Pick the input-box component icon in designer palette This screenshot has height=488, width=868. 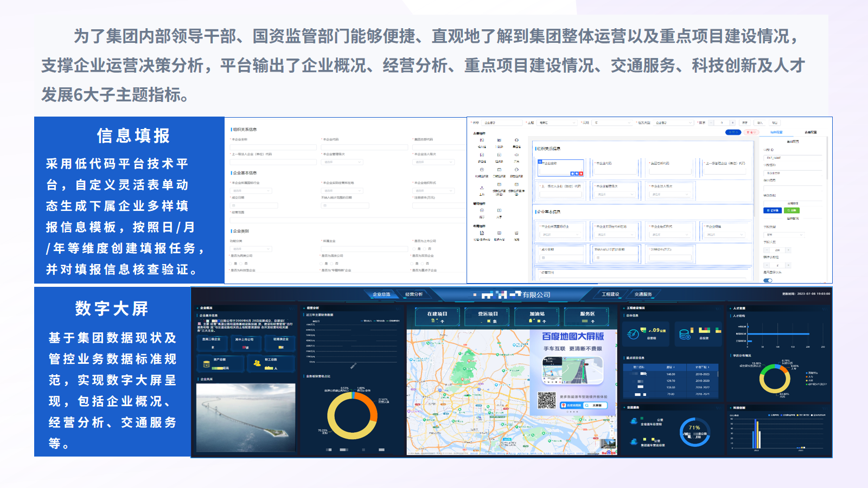(x=482, y=140)
